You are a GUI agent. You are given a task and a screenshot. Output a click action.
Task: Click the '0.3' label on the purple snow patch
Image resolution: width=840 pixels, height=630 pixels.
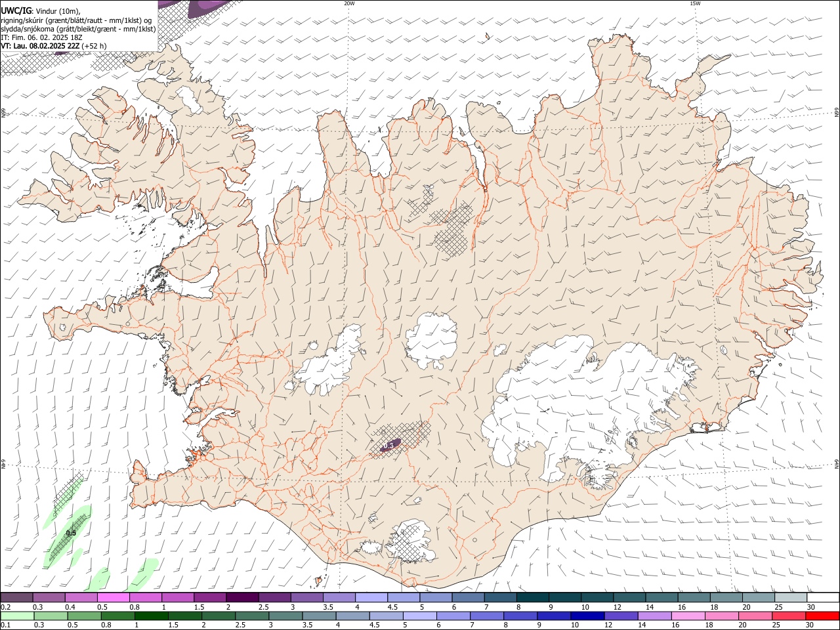point(388,446)
